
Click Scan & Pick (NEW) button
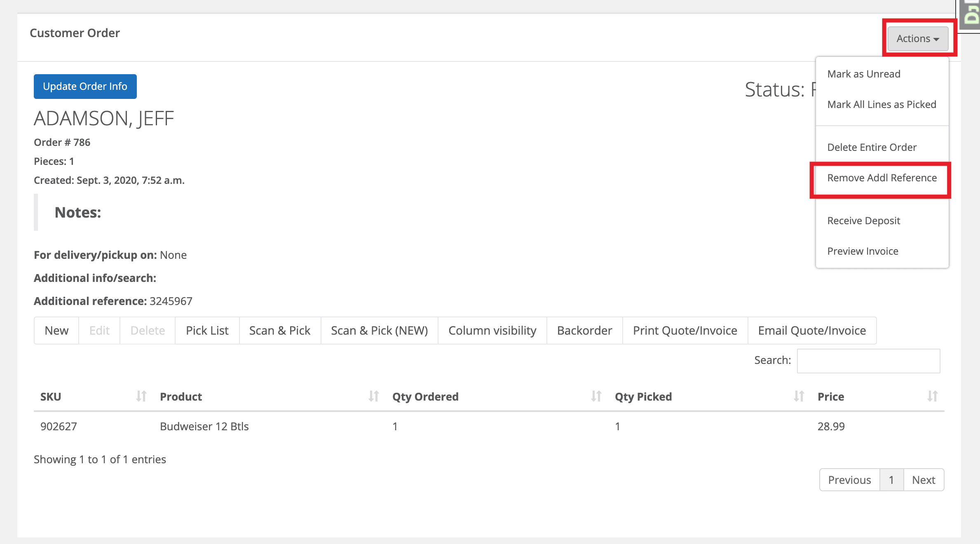click(379, 331)
